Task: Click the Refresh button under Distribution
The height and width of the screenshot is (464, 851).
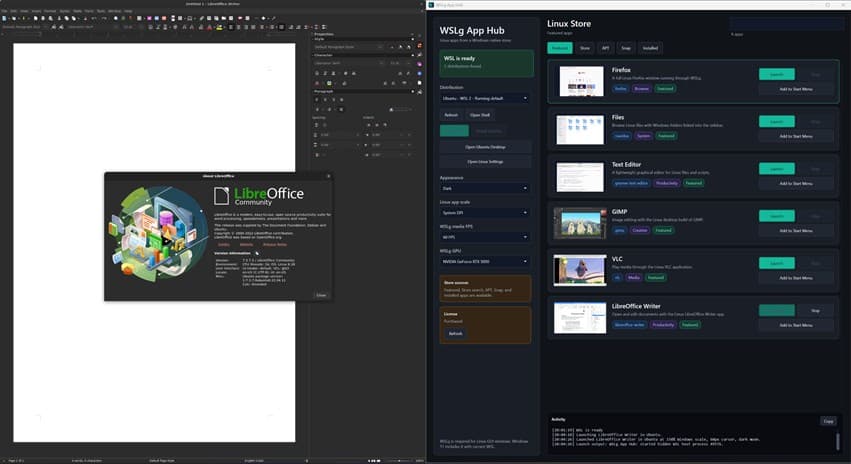Action: point(451,115)
